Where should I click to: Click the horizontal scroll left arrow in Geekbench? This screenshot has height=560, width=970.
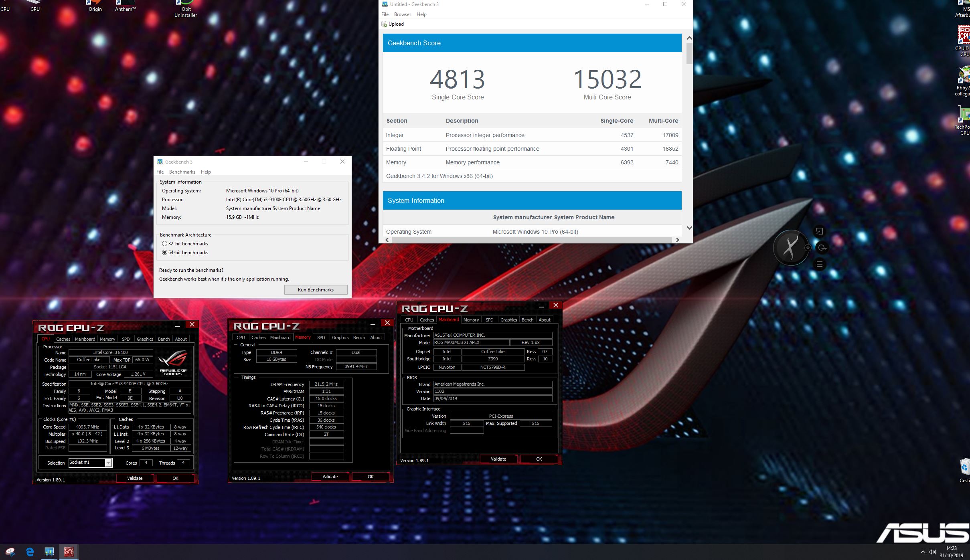click(x=387, y=240)
